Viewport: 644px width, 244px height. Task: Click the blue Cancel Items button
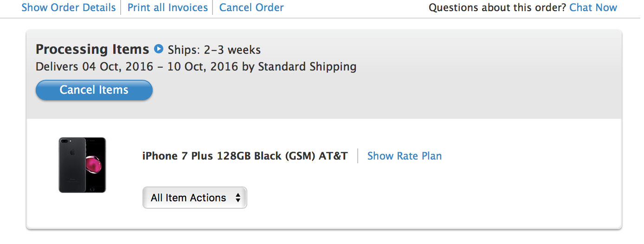click(x=94, y=90)
